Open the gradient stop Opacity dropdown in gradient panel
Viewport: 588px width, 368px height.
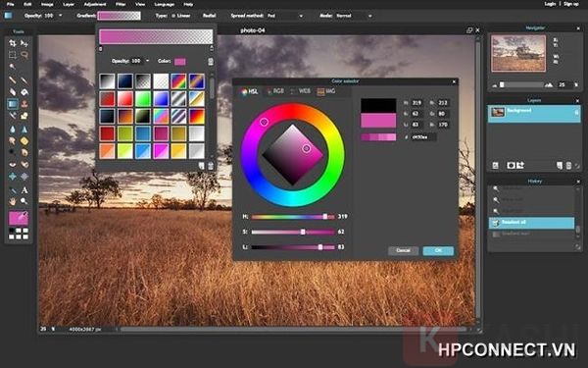point(147,61)
